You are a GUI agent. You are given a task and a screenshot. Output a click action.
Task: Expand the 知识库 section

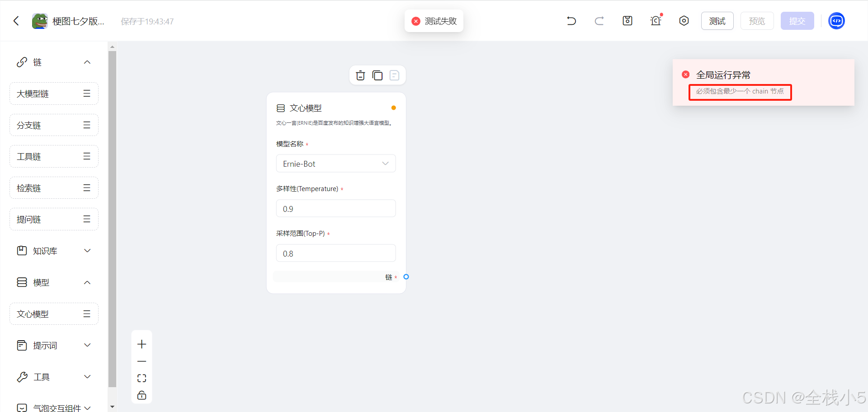pyautogui.click(x=87, y=251)
